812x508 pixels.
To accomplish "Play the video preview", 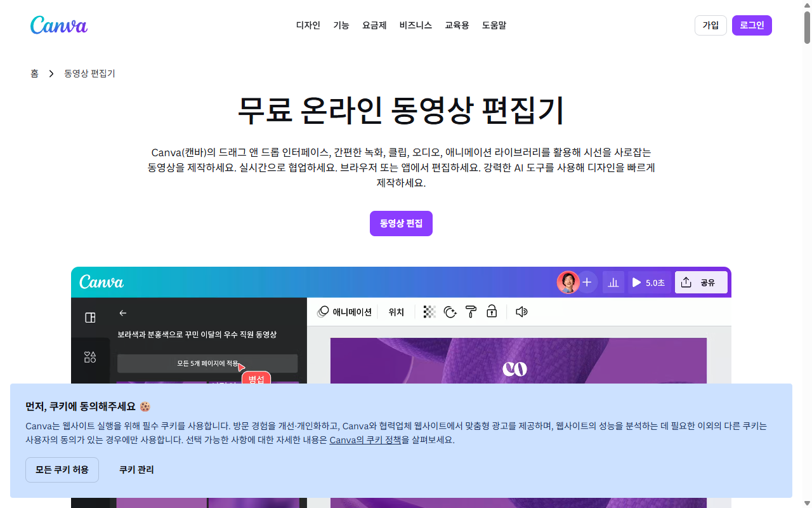I will [x=636, y=282].
